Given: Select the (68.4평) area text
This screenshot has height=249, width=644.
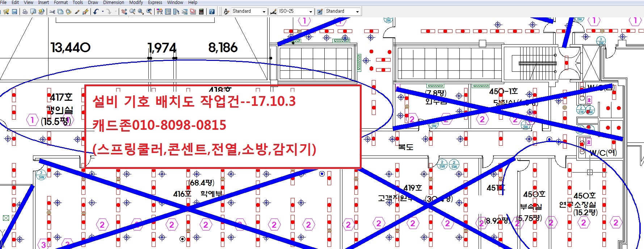Looking at the screenshot, I should [202, 183].
